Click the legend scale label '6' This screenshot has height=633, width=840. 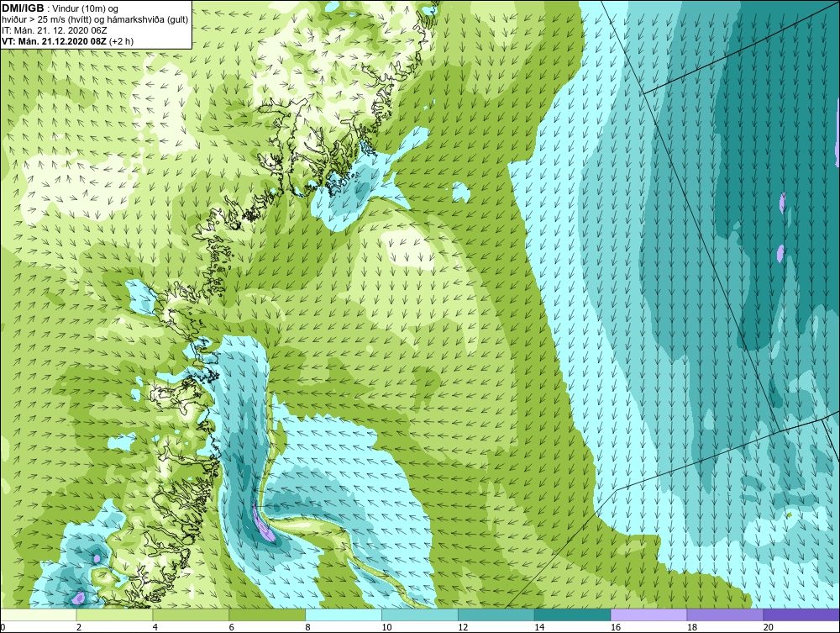(x=232, y=627)
